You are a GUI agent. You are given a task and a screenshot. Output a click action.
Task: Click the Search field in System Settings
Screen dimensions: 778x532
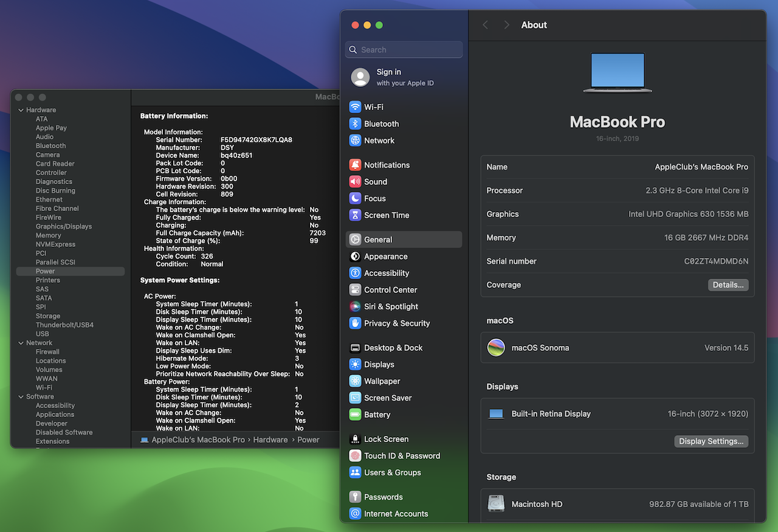[404, 50]
